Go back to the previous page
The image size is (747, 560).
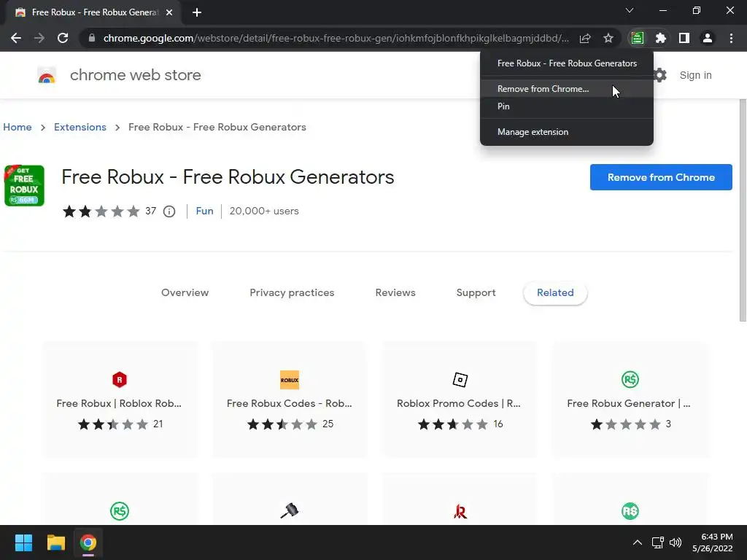pos(16,38)
